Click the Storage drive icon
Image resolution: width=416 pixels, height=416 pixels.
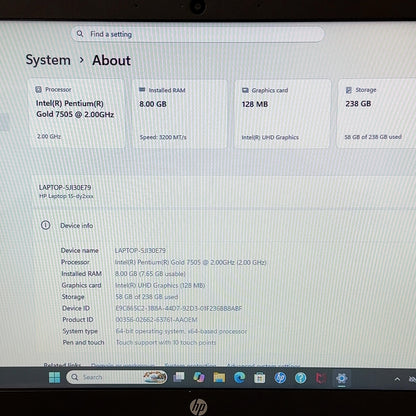[349, 90]
